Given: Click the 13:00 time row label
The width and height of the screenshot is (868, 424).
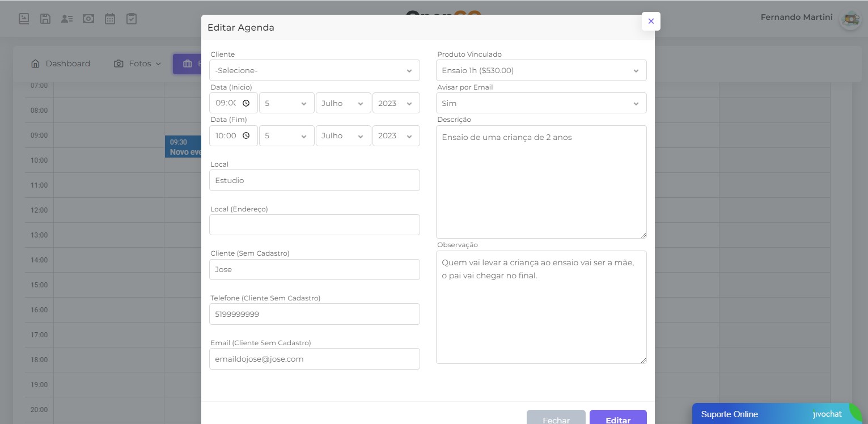Looking at the screenshot, I should (39, 235).
